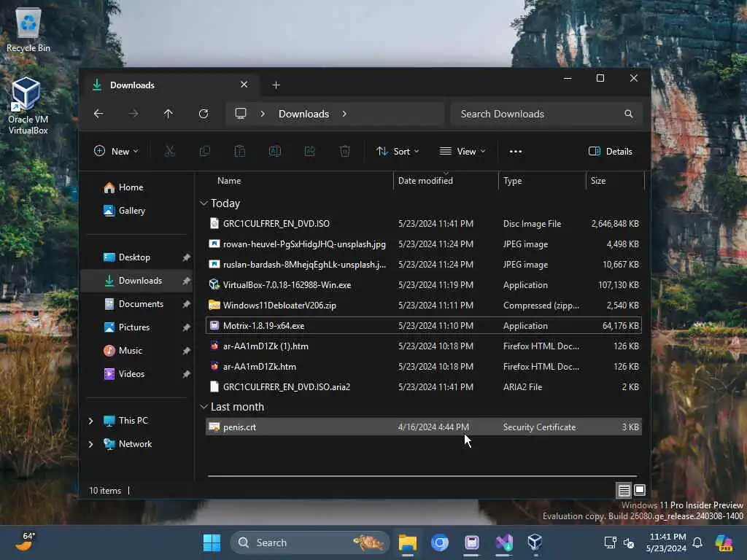747x560 pixels.
Task: Click the Share toolbar icon
Action: 309,152
